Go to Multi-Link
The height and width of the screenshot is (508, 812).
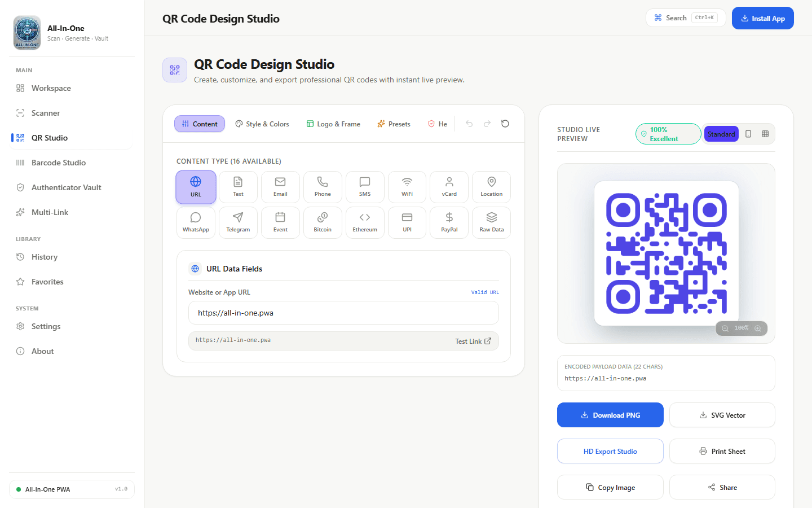point(72,212)
